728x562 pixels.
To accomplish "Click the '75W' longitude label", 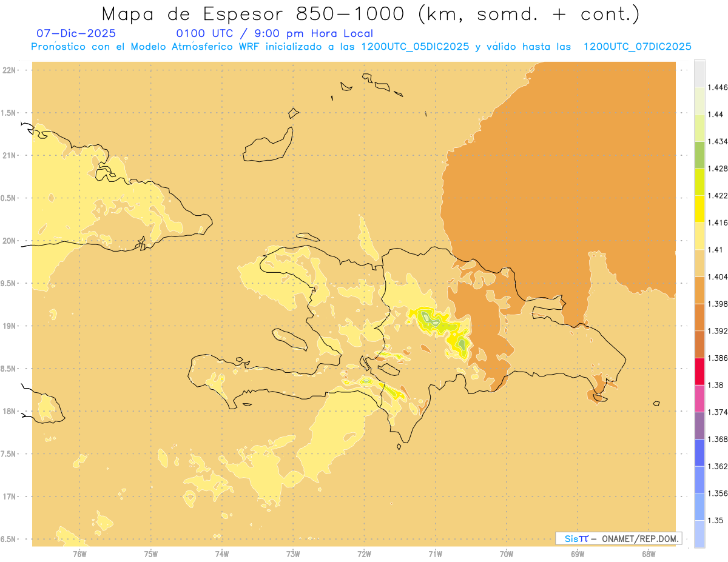I will [151, 554].
